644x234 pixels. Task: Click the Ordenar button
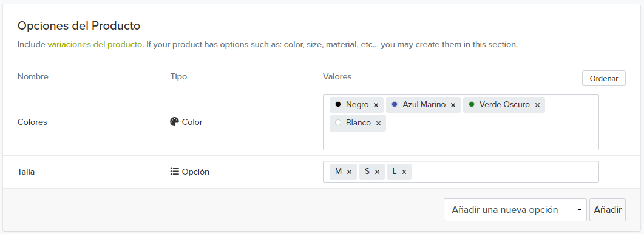[x=604, y=78]
